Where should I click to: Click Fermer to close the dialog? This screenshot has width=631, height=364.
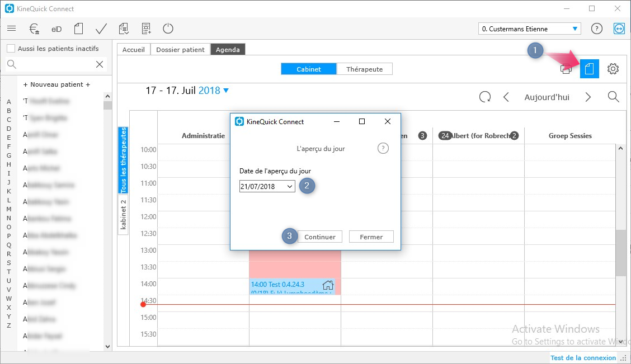pyautogui.click(x=371, y=237)
